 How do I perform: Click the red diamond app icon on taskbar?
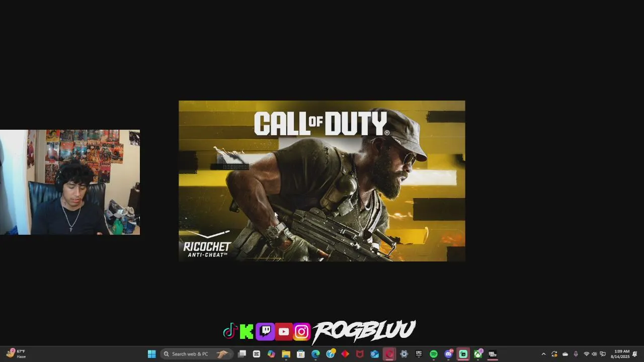coord(345,354)
